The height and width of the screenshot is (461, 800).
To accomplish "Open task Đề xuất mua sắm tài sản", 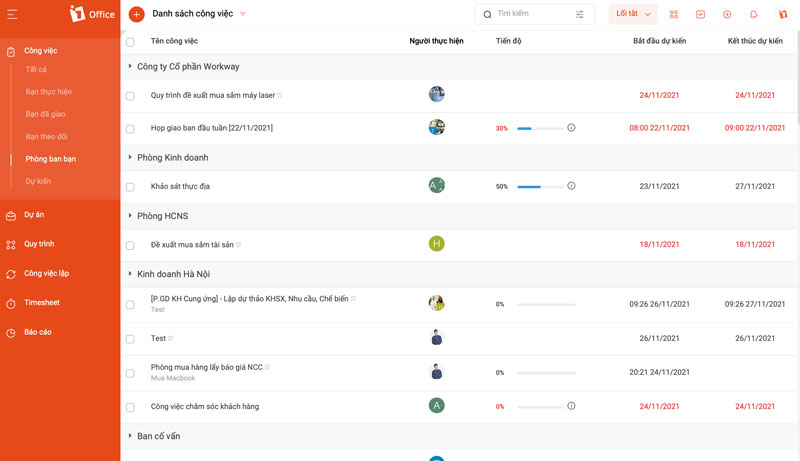I will tap(192, 245).
